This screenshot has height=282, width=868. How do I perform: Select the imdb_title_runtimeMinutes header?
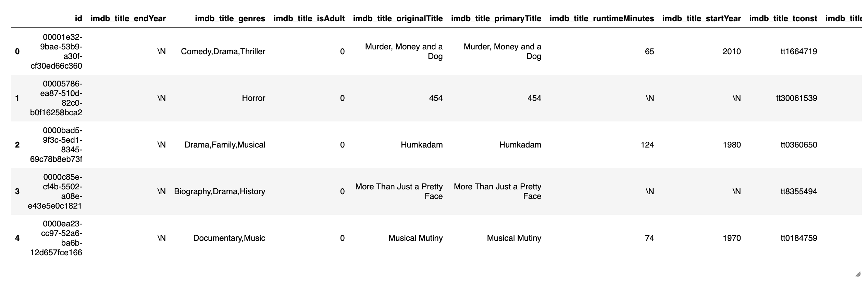point(602,19)
